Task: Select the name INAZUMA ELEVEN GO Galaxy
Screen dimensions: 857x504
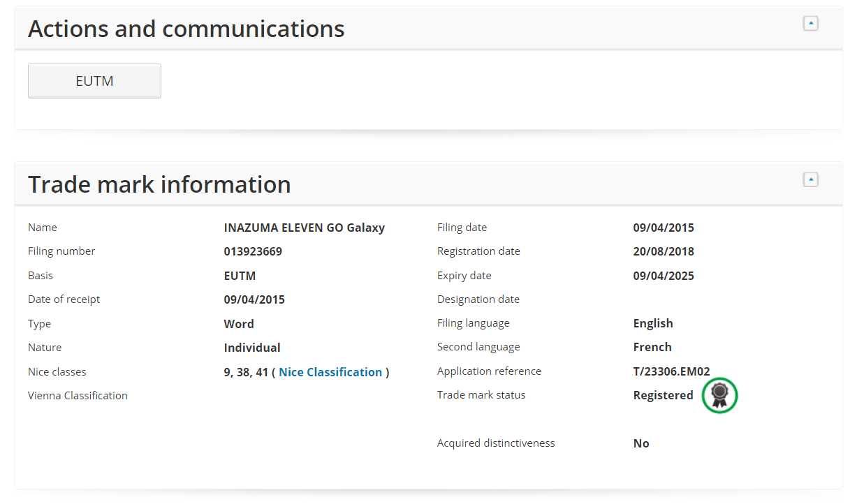Action: (x=305, y=228)
